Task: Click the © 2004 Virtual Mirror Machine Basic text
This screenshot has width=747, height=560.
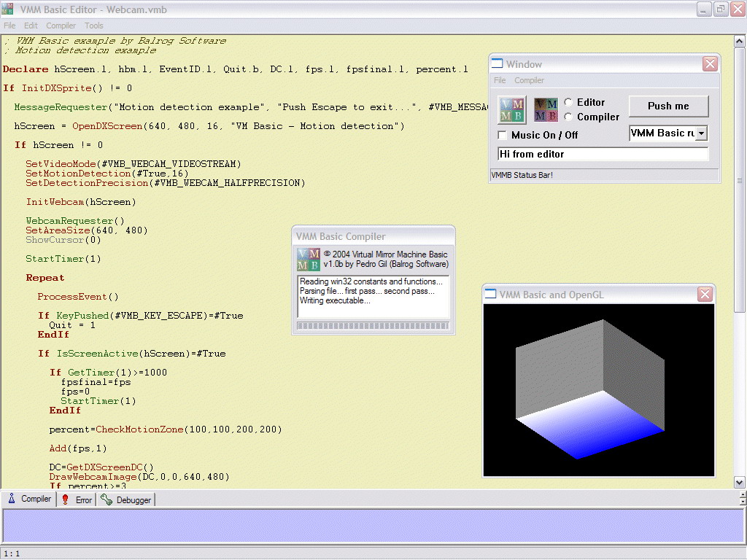Action: pyautogui.click(x=385, y=254)
